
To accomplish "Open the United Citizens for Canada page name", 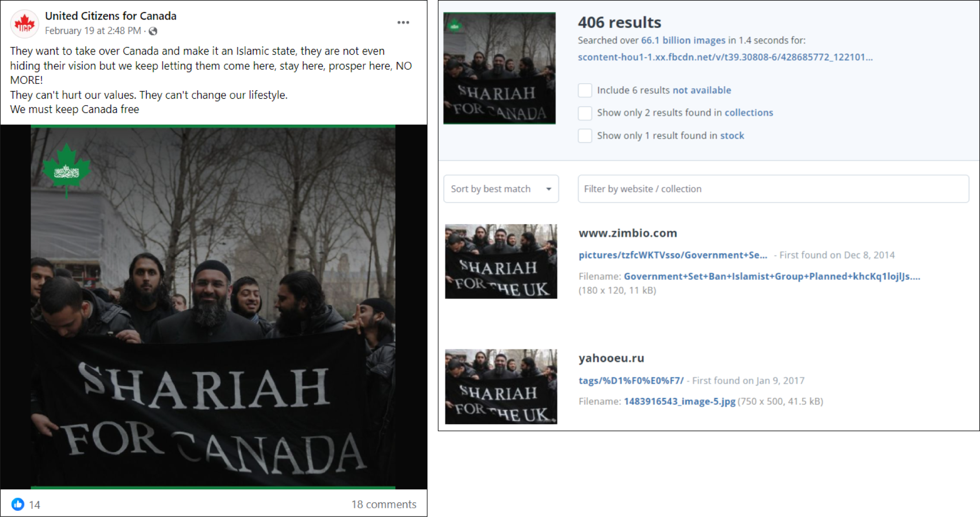I will [x=111, y=16].
